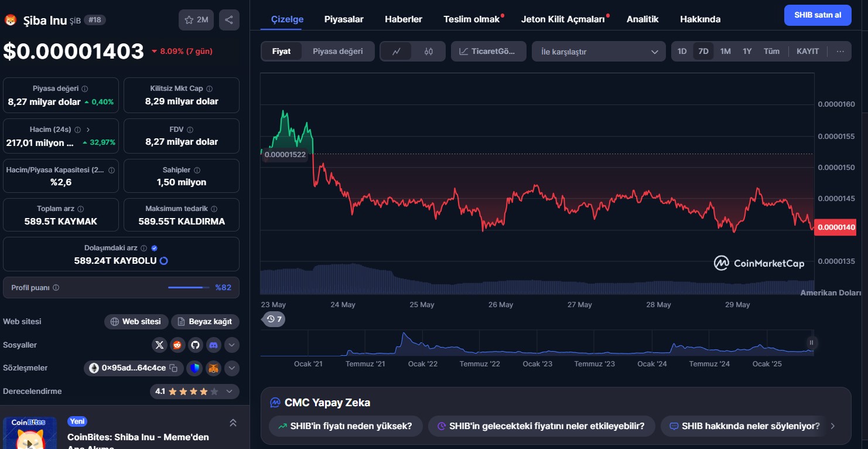The width and height of the screenshot is (868, 449).
Task: Open the history badge showing 7
Action: pos(274,319)
